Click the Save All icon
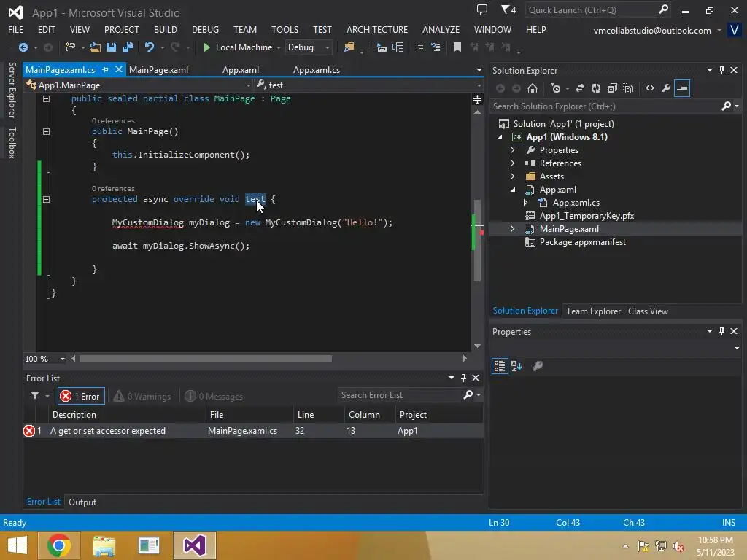 pyautogui.click(x=127, y=47)
